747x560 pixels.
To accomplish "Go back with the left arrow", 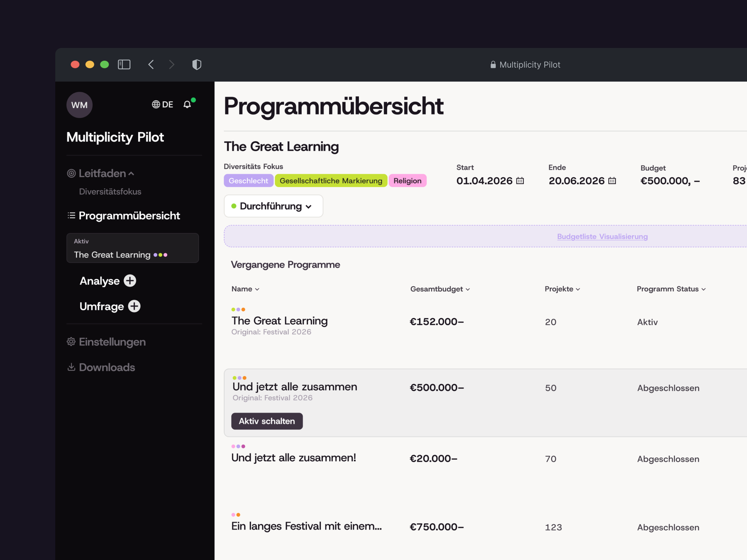I will point(151,64).
